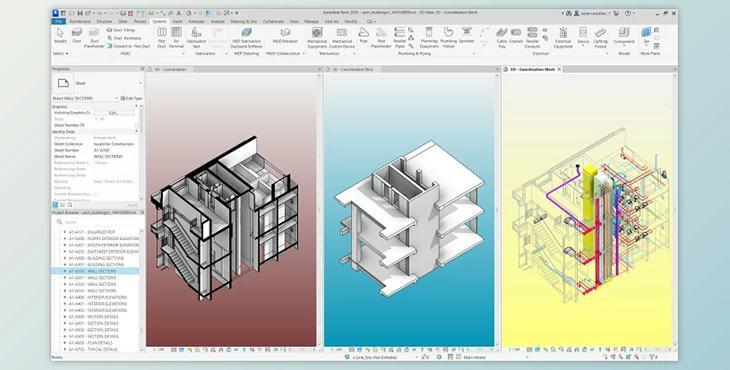
Task: Switch to the Manage ribbon tab
Action: click(x=311, y=21)
